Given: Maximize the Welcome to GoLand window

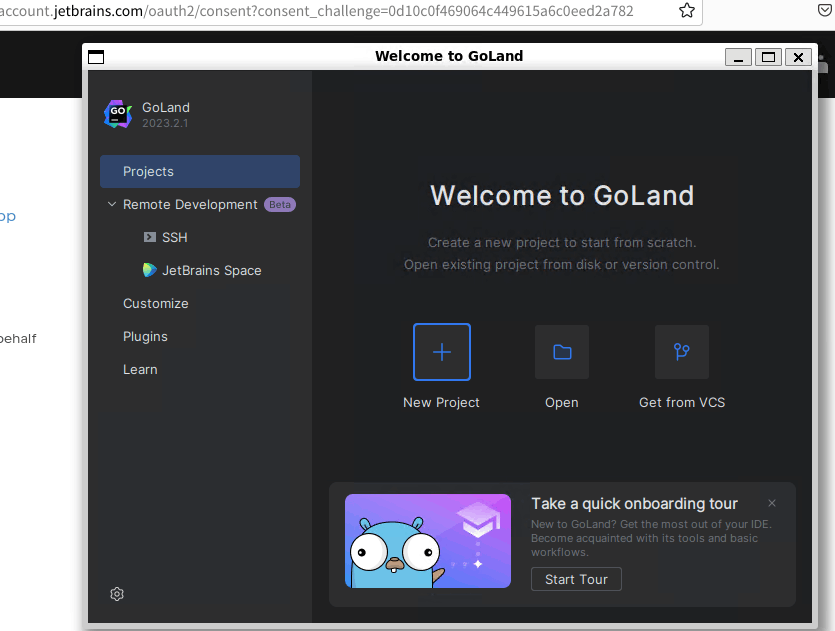Looking at the screenshot, I should 768,57.
